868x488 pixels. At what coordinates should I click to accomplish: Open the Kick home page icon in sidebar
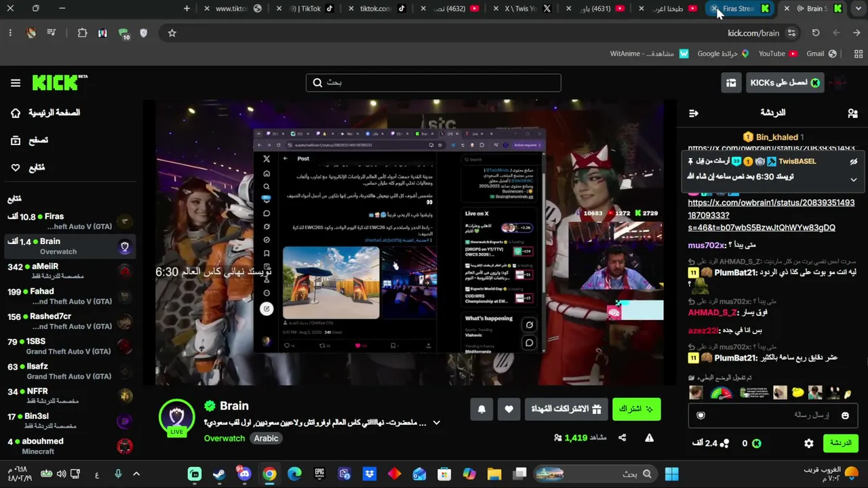click(x=16, y=113)
